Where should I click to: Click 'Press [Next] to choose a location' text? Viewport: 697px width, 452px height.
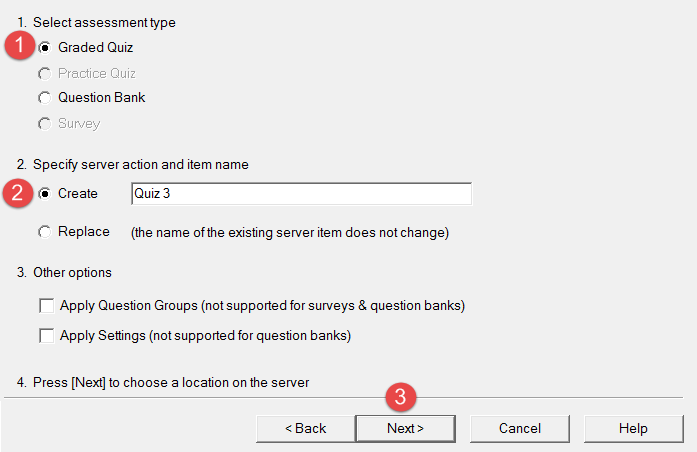pos(171,383)
